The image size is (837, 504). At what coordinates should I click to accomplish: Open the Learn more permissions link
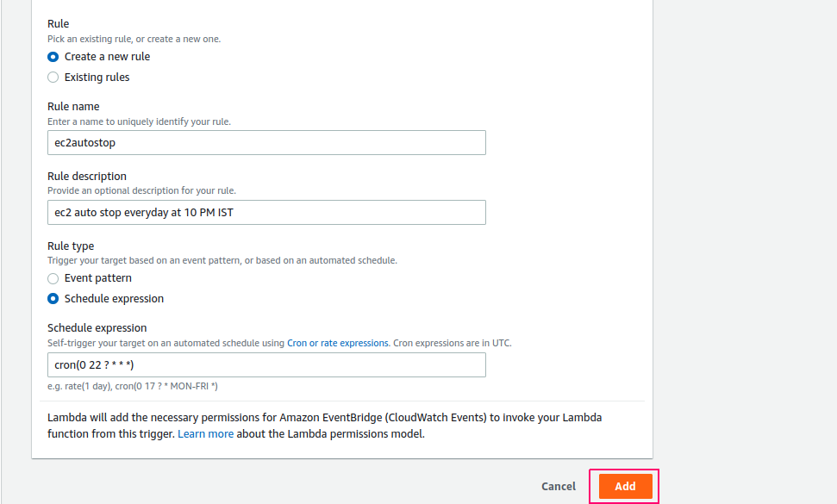tap(205, 433)
